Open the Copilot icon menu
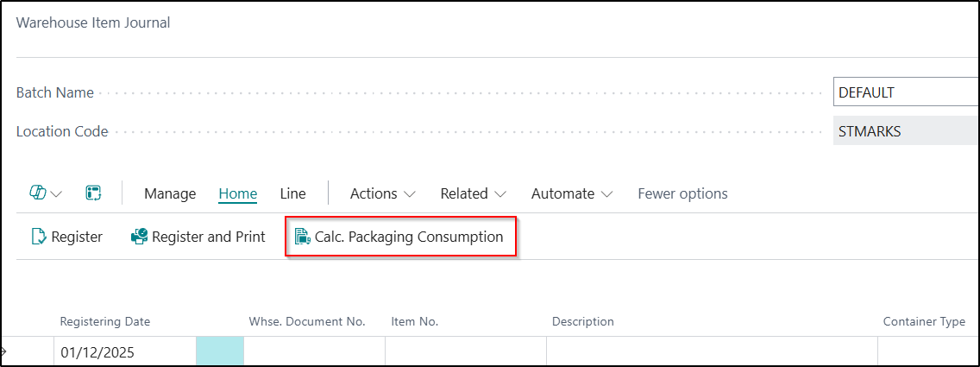Viewport: 980px width, 367px height. click(x=45, y=193)
